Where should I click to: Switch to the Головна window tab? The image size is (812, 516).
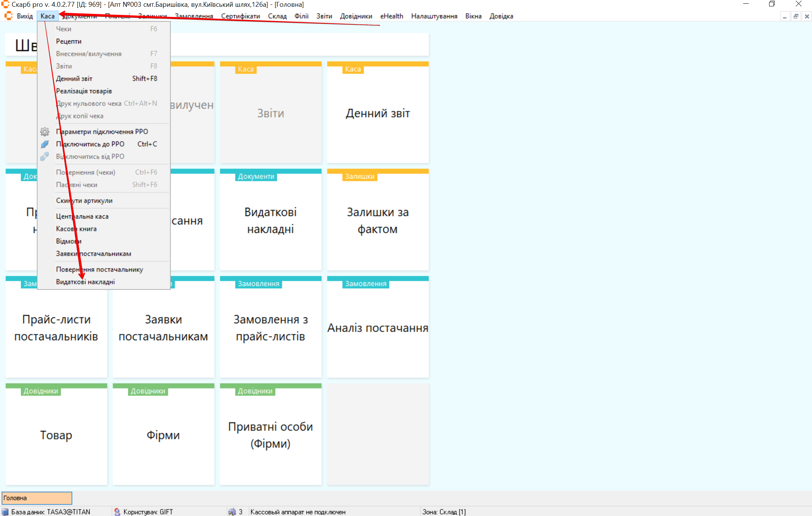point(37,498)
